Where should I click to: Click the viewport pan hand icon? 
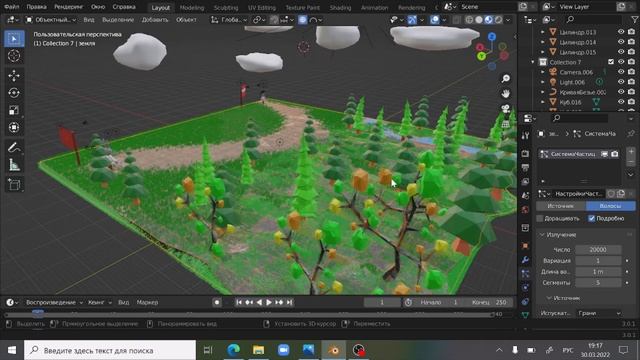(506, 93)
